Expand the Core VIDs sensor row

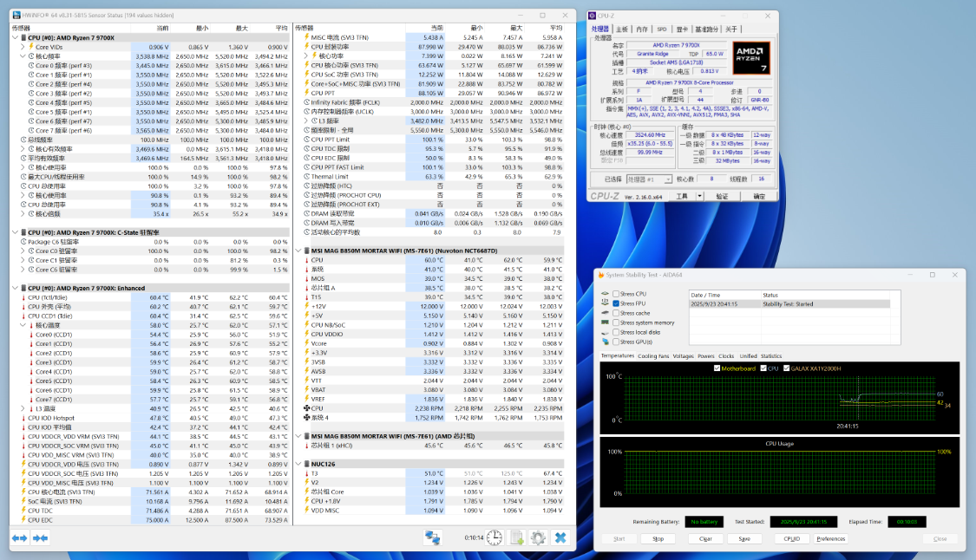pyautogui.click(x=23, y=47)
